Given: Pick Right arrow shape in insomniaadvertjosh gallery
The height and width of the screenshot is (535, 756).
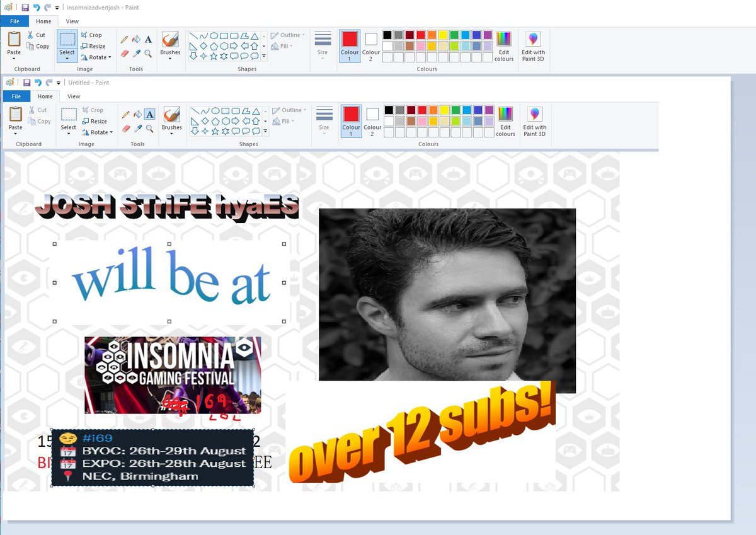Looking at the screenshot, I should tap(234, 46).
